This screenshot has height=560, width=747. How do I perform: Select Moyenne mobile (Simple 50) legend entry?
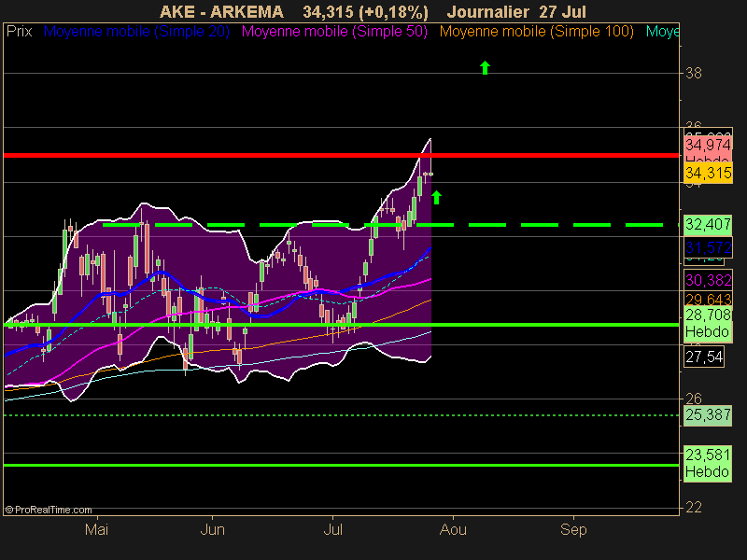[334, 32]
